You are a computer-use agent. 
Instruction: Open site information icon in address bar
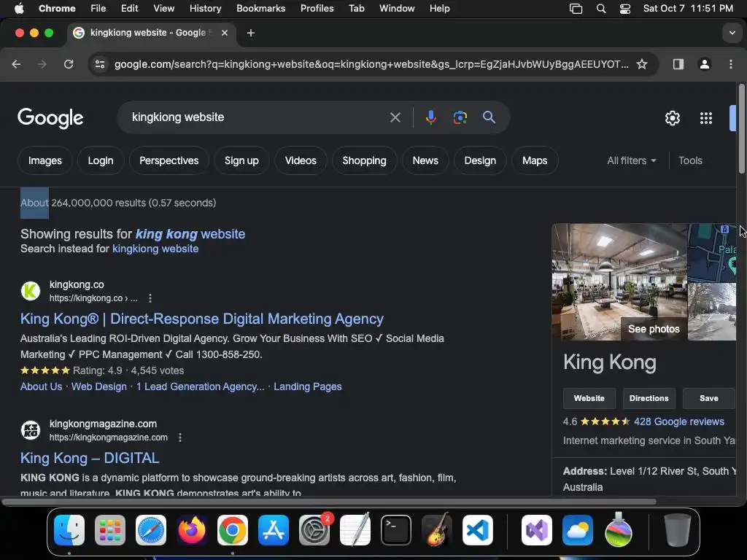pyautogui.click(x=99, y=64)
